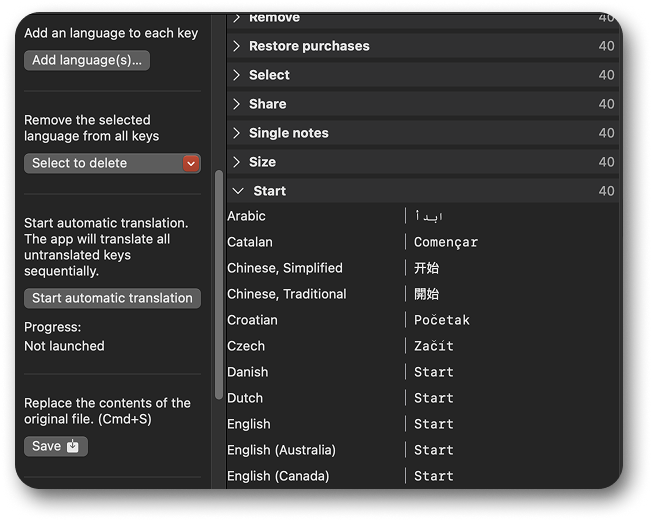The image size is (652, 521).
Task: Edit the Dutch translation Start
Action: 434,398
